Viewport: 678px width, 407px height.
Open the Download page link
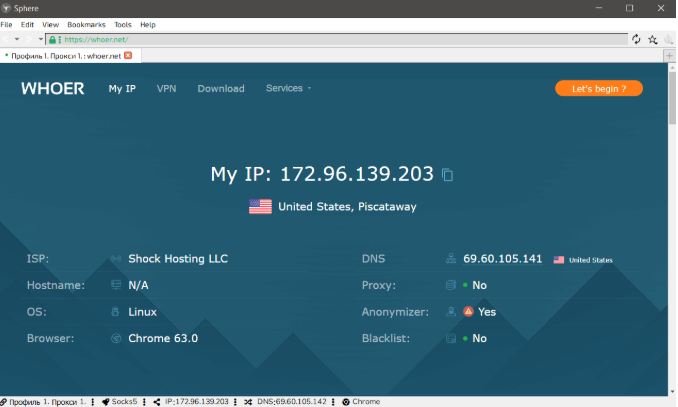tap(221, 89)
